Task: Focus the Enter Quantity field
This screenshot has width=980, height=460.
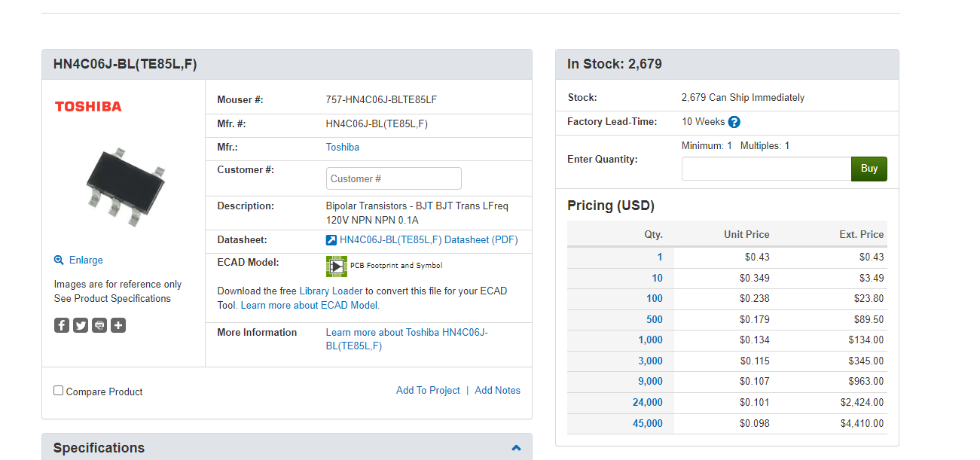Action: [766, 169]
